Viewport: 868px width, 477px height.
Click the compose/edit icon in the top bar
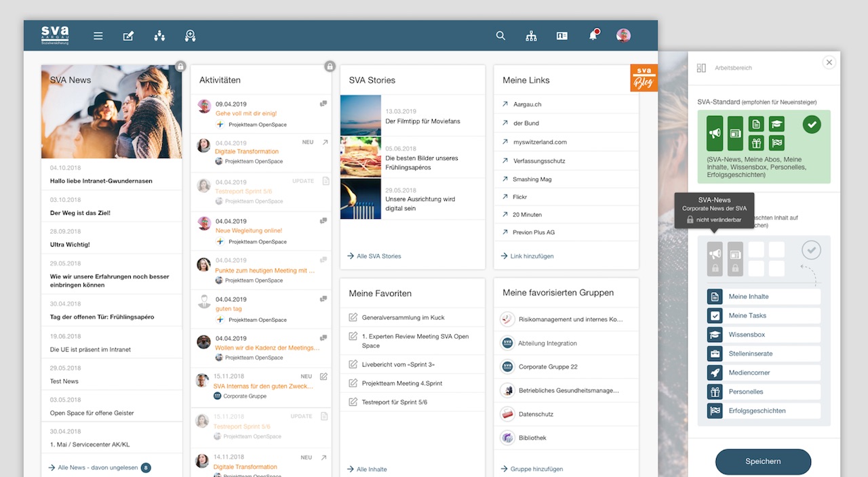coord(128,36)
